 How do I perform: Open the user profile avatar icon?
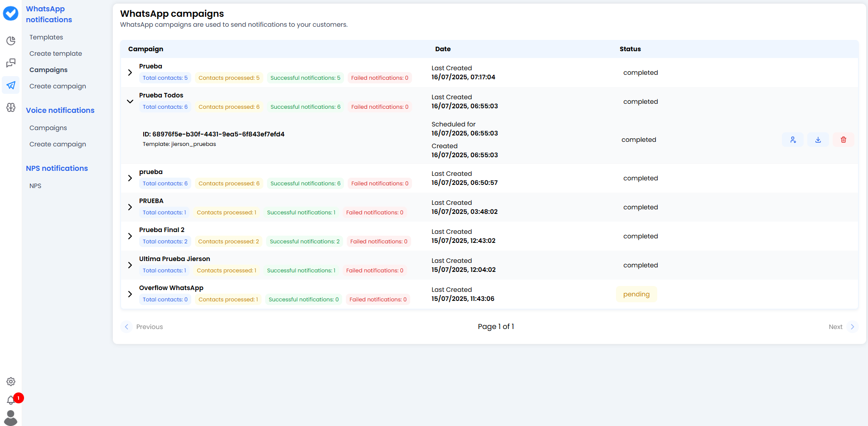(x=10, y=417)
